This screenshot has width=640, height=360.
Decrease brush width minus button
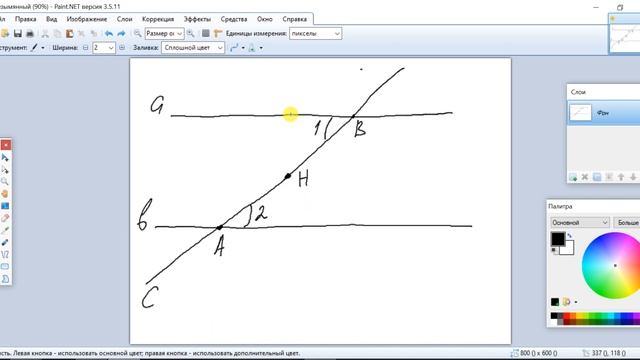click(85, 48)
